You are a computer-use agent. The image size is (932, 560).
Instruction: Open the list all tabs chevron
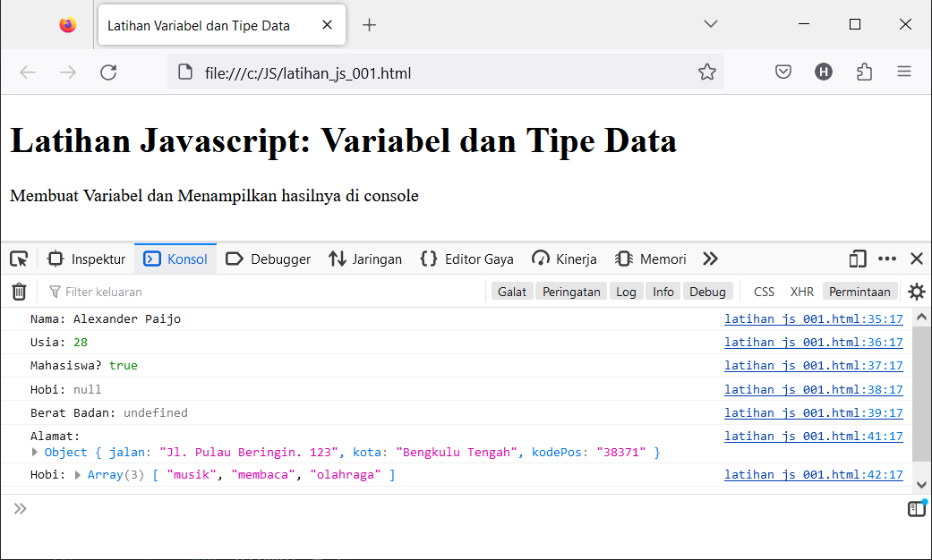(710, 24)
